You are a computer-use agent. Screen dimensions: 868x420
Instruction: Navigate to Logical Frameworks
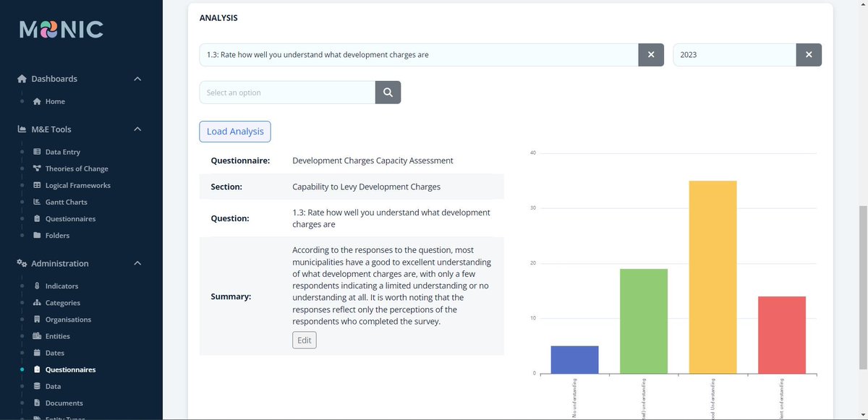pos(77,186)
